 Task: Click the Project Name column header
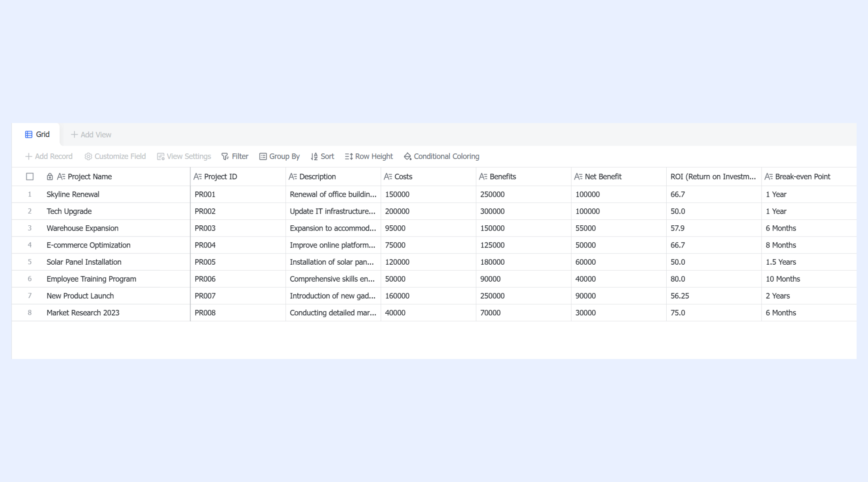click(117, 177)
